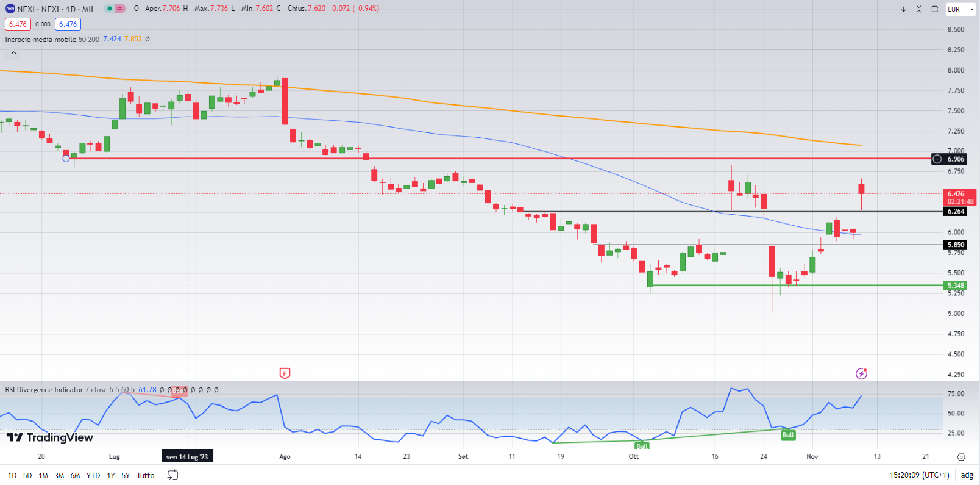Screen dimensions: 980x485
Task: Open the go-to-date calendar icon
Action: click(x=173, y=475)
